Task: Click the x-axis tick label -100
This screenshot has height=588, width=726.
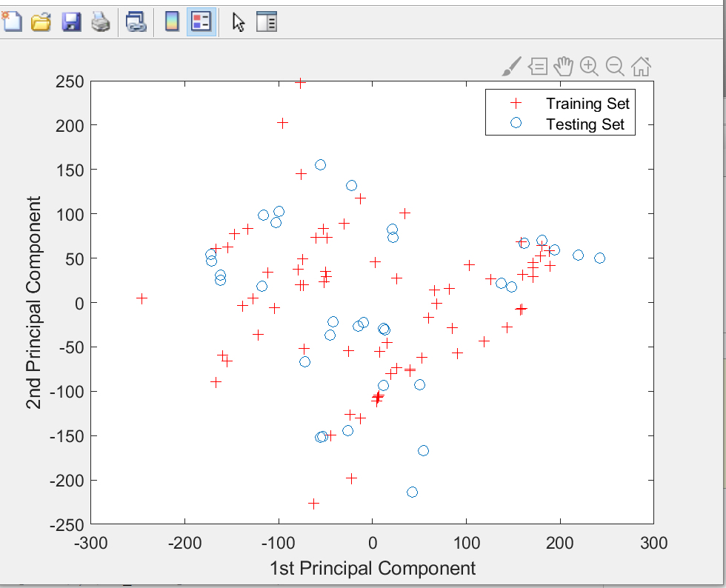Action: click(x=279, y=543)
